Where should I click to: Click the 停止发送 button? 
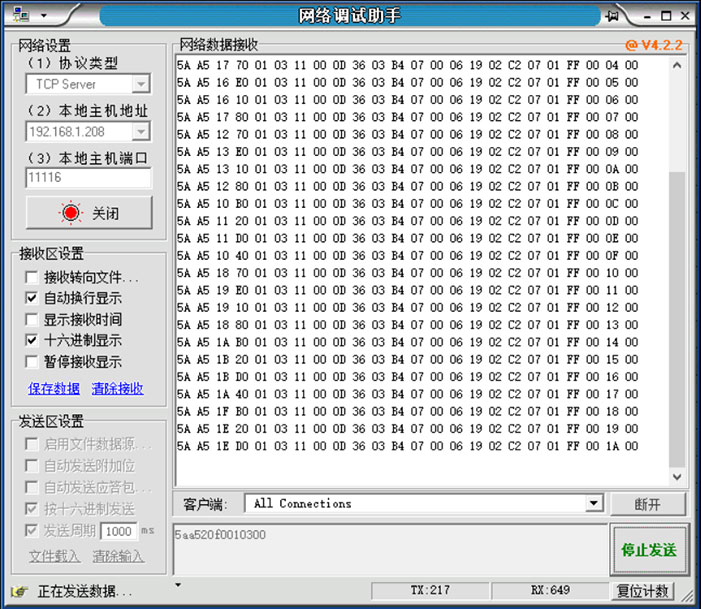coord(649,550)
